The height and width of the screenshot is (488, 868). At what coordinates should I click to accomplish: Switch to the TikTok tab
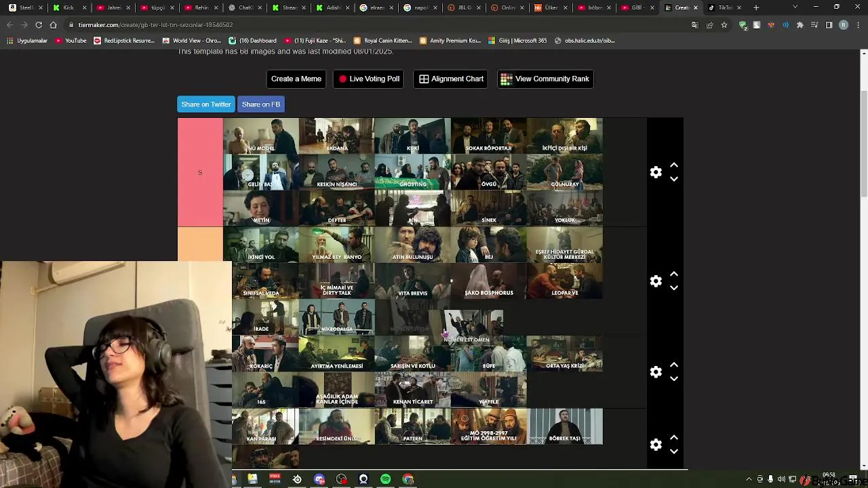click(725, 7)
